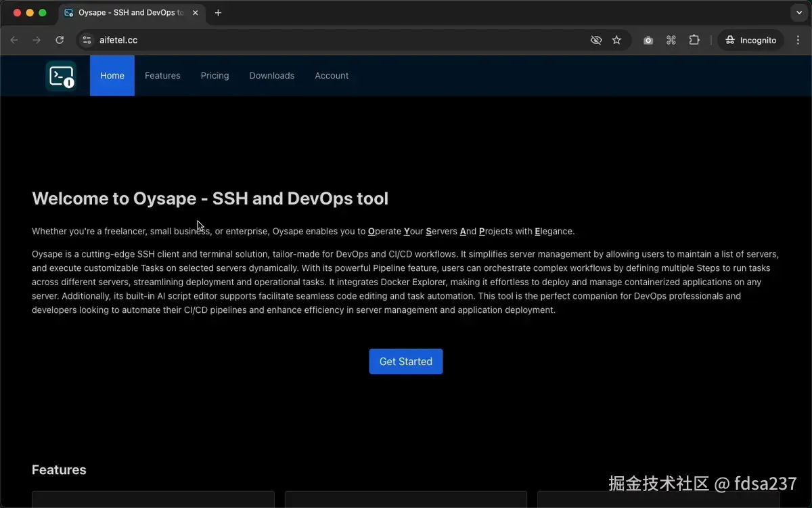Open the Downloads navigation item
This screenshot has width=812, height=508.
tap(272, 76)
